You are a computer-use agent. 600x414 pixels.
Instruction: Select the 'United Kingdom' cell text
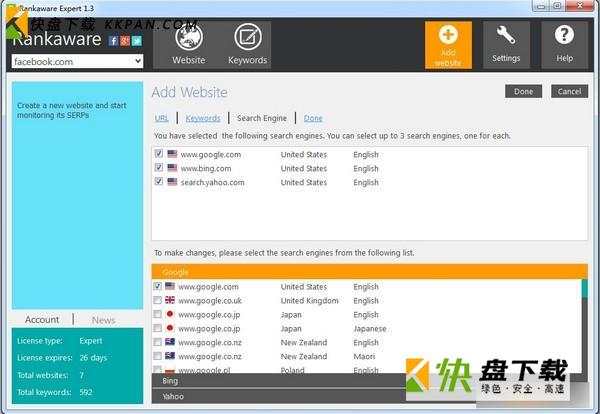click(x=310, y=300)
